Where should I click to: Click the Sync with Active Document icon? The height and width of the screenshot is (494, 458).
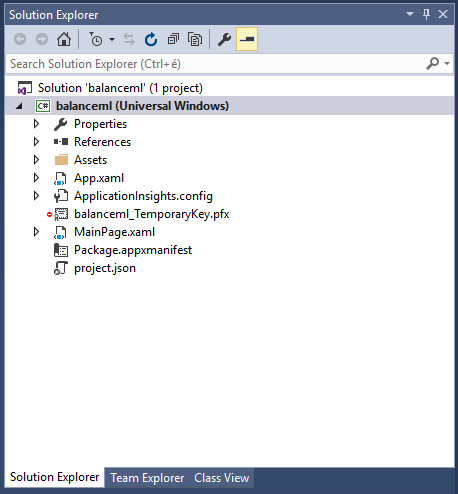(129, 39)
